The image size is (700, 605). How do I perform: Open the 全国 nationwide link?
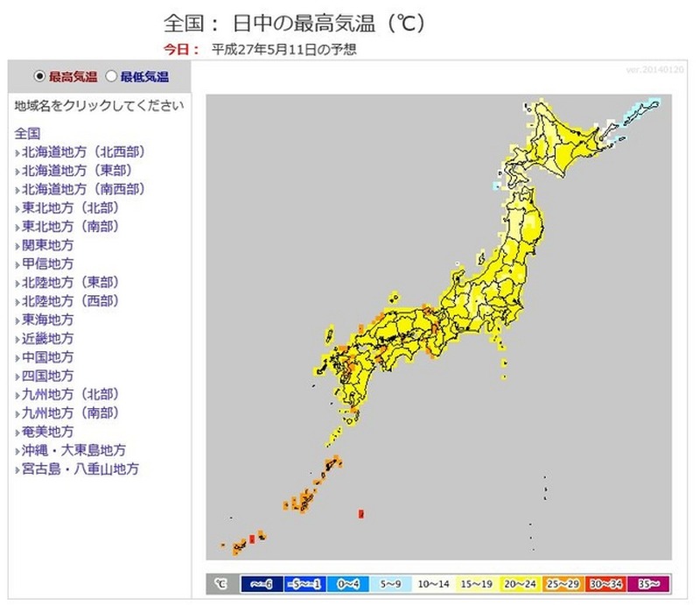tap(27, 133)
